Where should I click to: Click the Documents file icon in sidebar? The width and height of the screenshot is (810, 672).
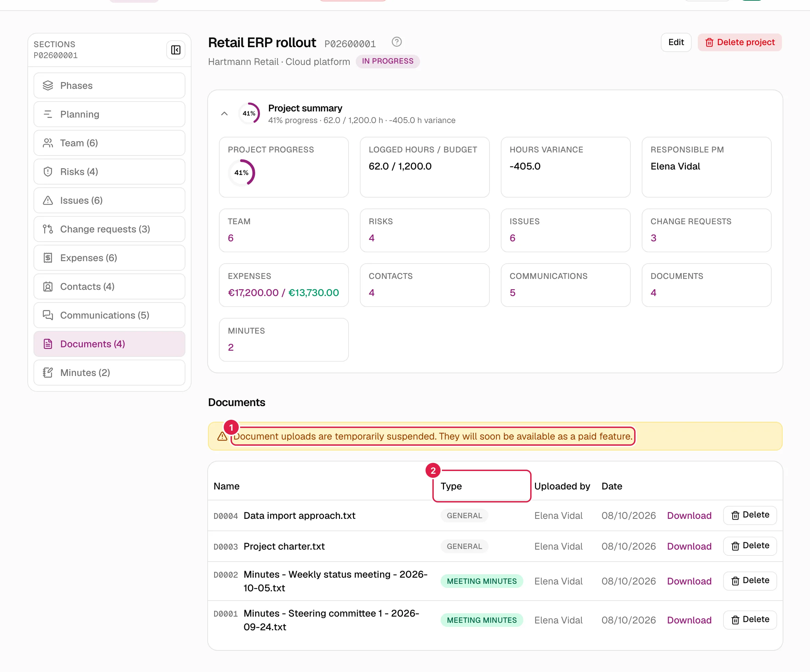coord(48,344)
